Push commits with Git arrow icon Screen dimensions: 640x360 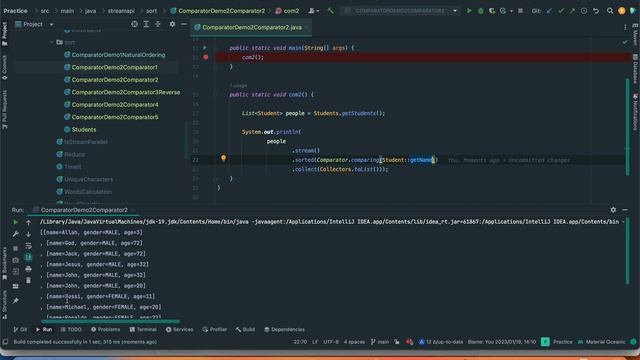(x=572, y=11)
